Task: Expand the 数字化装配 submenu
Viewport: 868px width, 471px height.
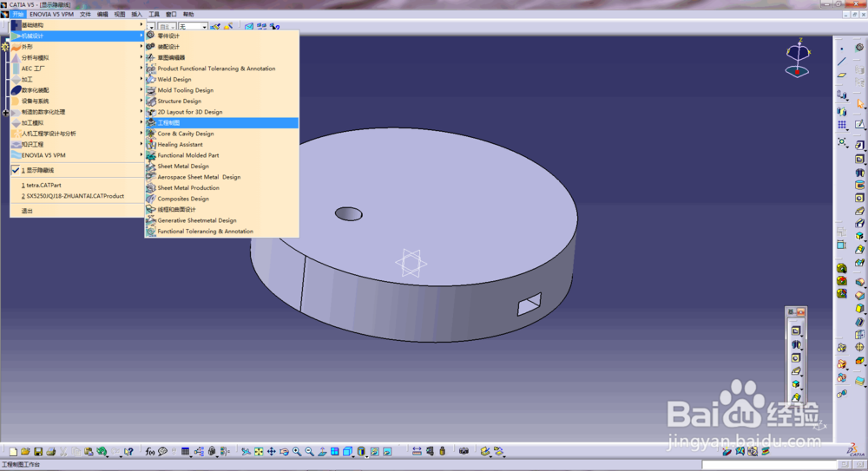Action: [x=77, y=90]
